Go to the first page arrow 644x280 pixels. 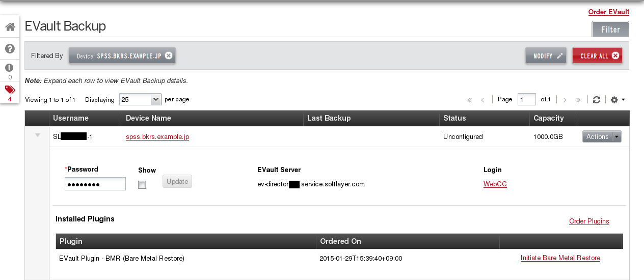[x=469, y=100]
